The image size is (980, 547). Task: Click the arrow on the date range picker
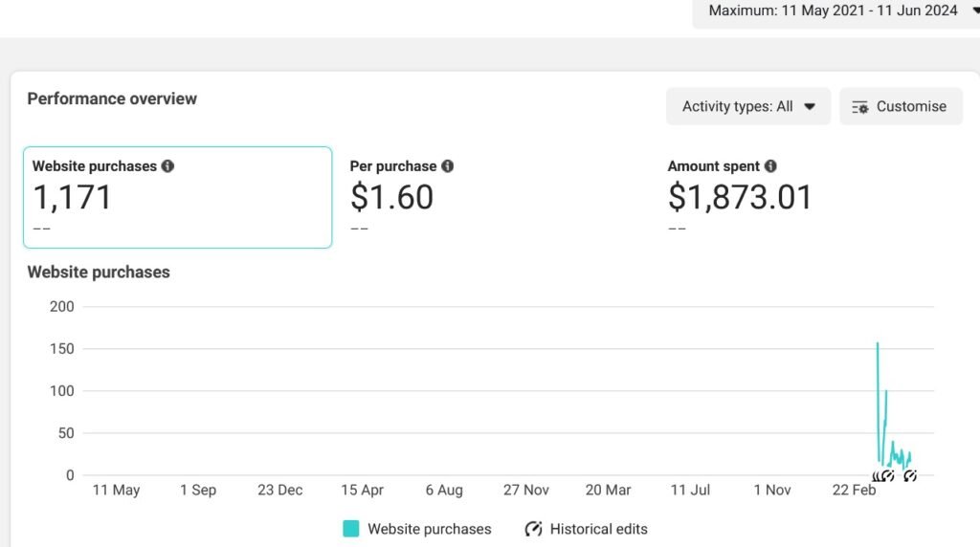click(x=973, y=11)
